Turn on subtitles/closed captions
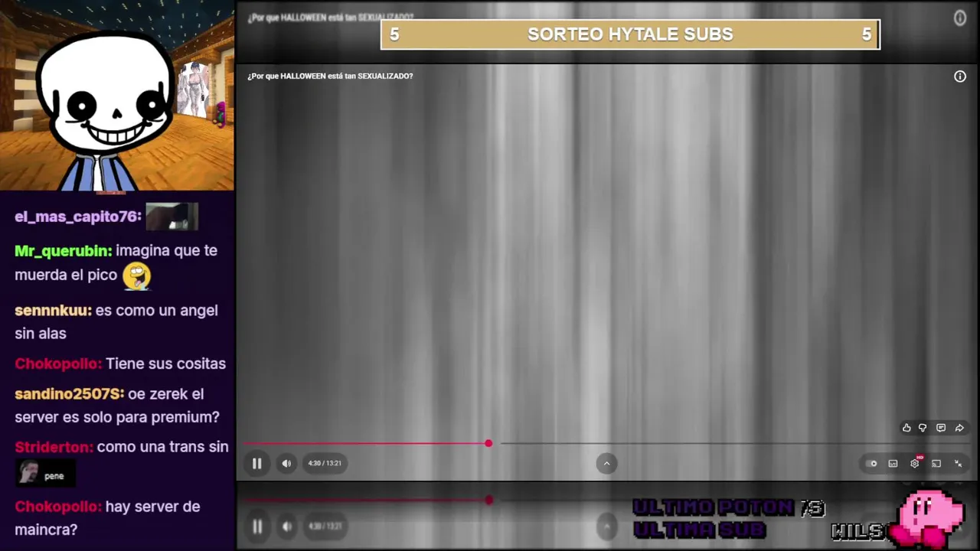Screen dimensions: 980x551 tap(893, 463)
